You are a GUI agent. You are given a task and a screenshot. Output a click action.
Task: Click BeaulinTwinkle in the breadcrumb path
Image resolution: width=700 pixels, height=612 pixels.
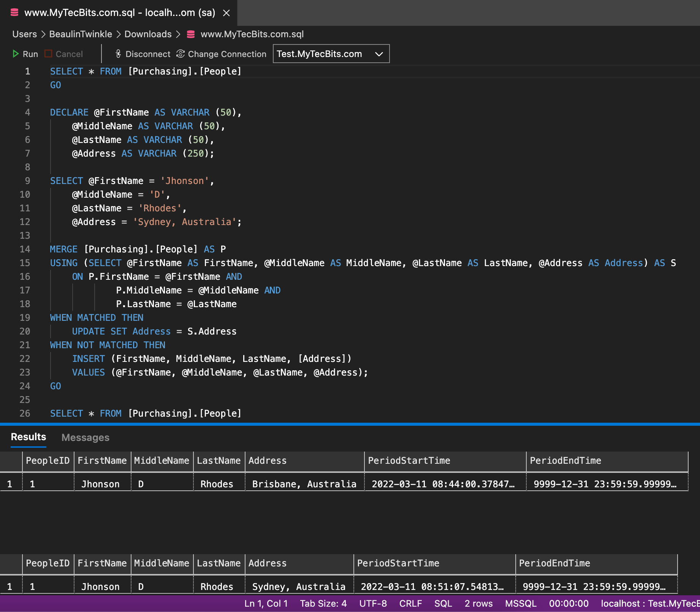pos(81,34)
